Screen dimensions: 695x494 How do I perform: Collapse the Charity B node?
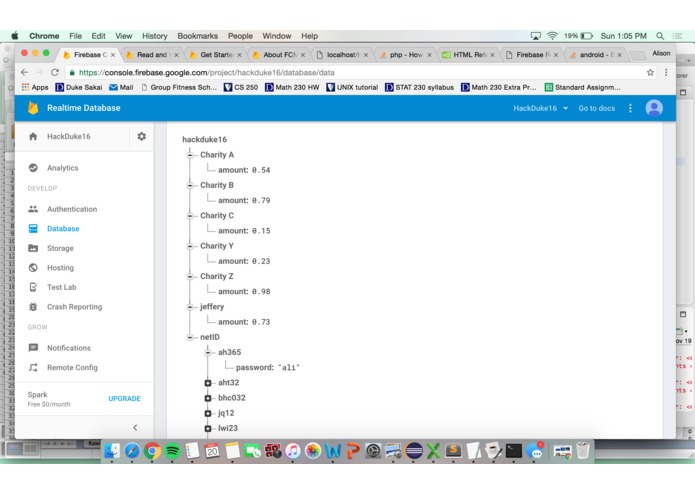point(190,185)
